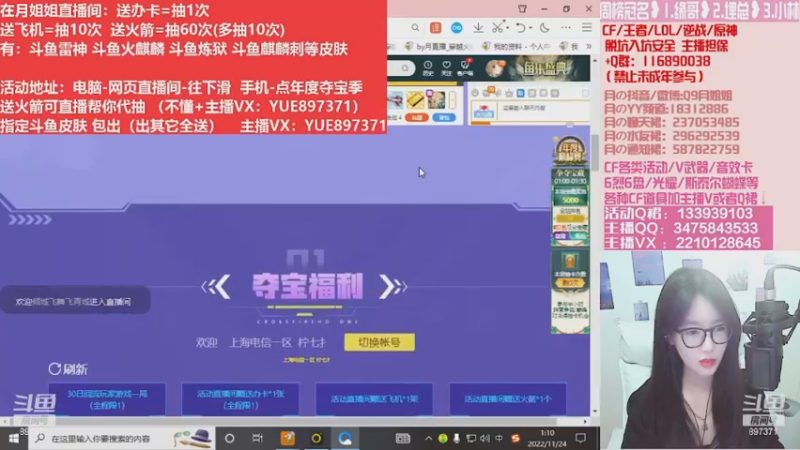Viewport: 800px width, 450px height.
Task: Click the horizontal scrollbar track
Action: pos(293,421)
